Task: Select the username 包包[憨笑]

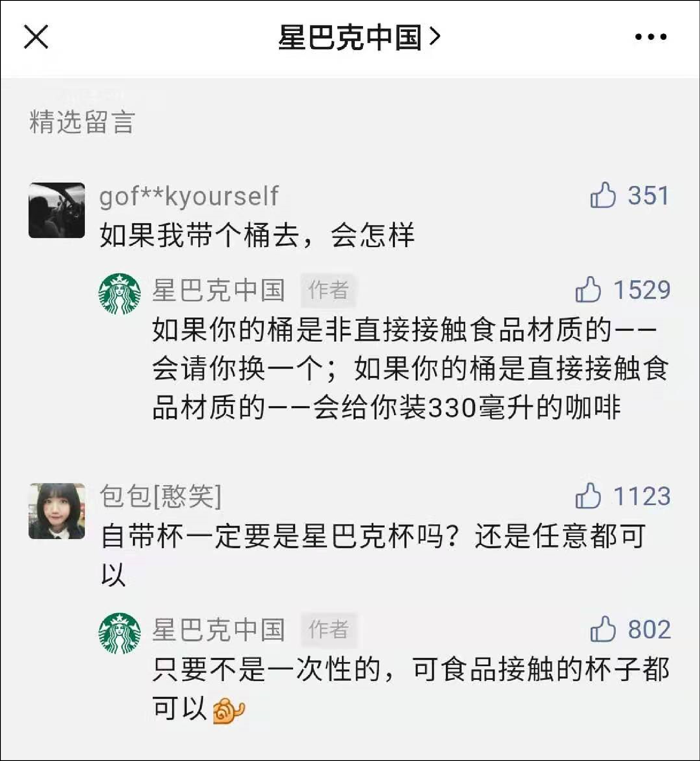Action: [x=161, y=496]
